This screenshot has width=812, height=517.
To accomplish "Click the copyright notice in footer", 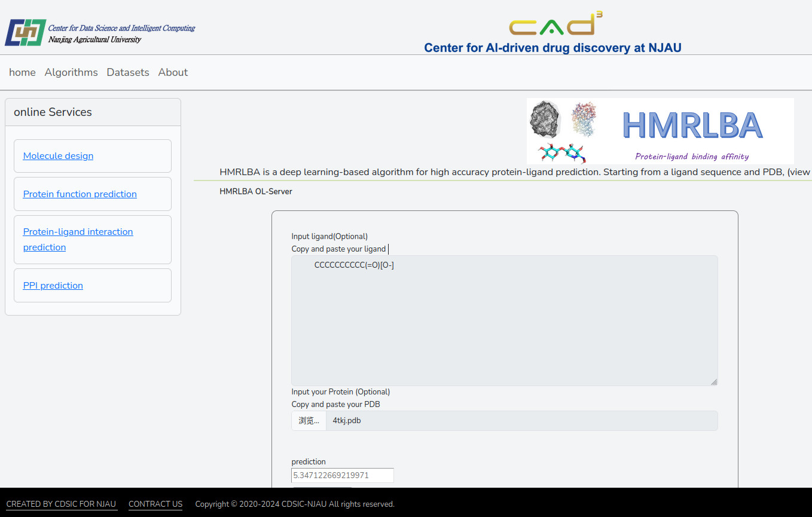I will pos(295,504).
